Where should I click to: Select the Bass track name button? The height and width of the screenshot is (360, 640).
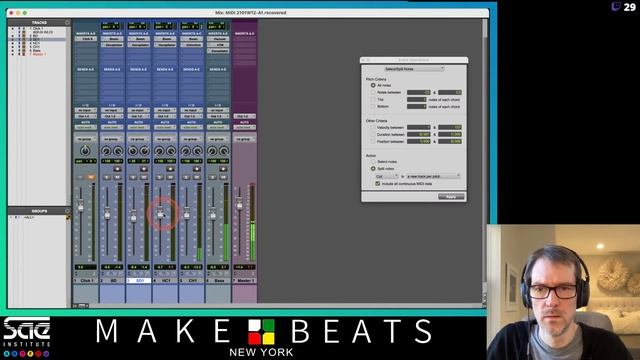218,281
